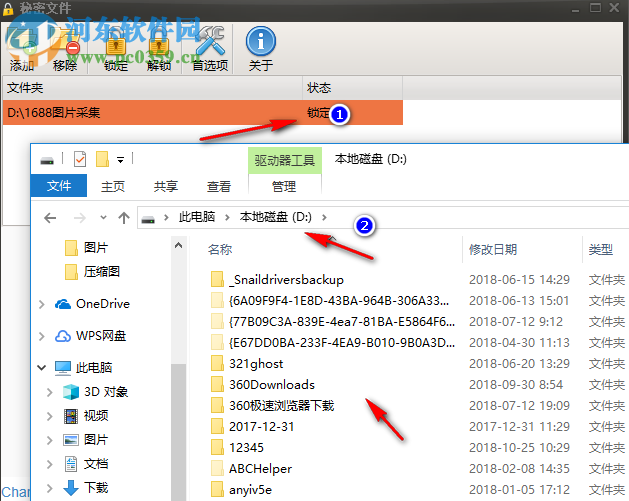
Task: Expand the chevron after 此电脑 breadcrumb
Action: pos(227,217)
